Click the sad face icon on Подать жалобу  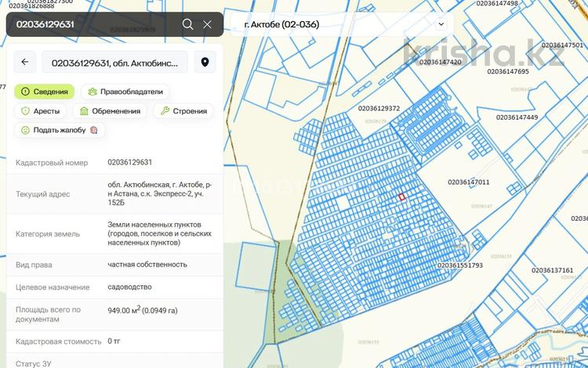pos(25,130)
